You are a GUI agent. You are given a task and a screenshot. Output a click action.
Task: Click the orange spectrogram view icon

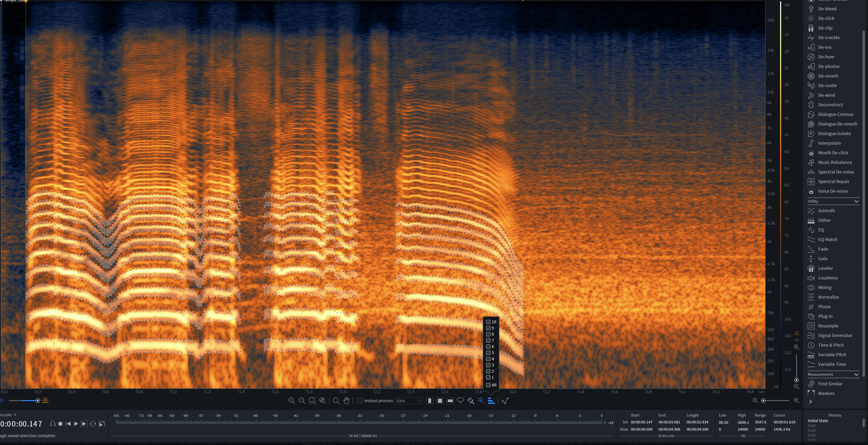click(45, 400)
